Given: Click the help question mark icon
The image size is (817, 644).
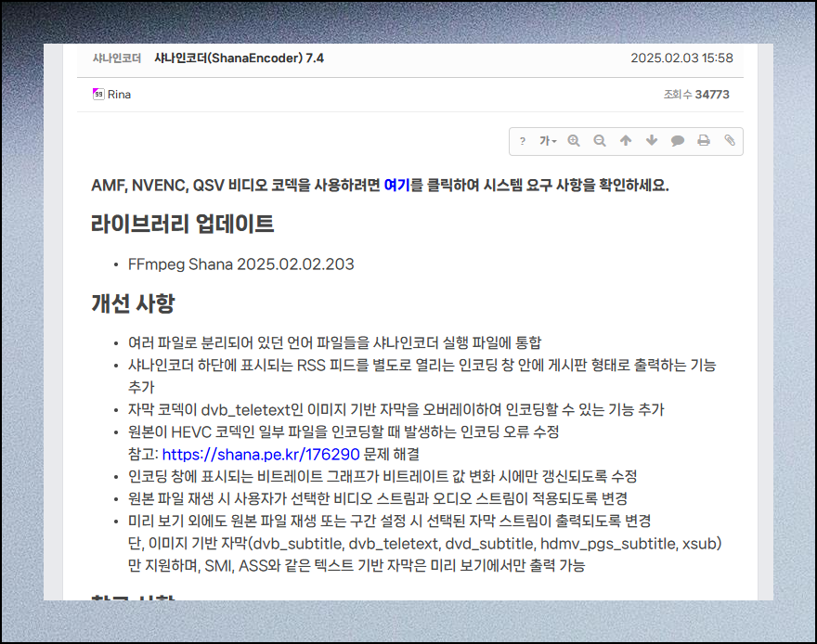Looking at the screenshot, I should tap(522, 141).
